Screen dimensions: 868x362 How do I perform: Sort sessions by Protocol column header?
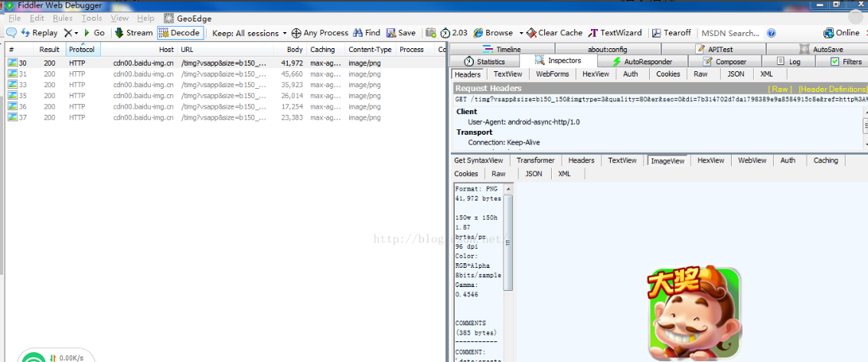pos(82,49)
